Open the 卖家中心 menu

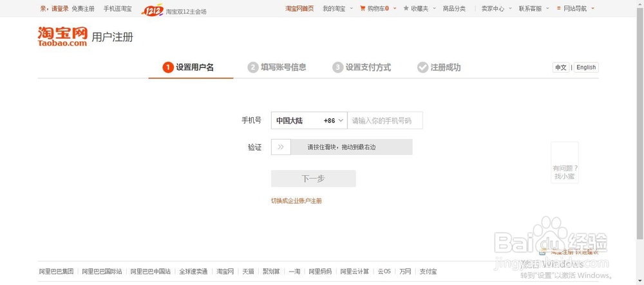[493, 8]
